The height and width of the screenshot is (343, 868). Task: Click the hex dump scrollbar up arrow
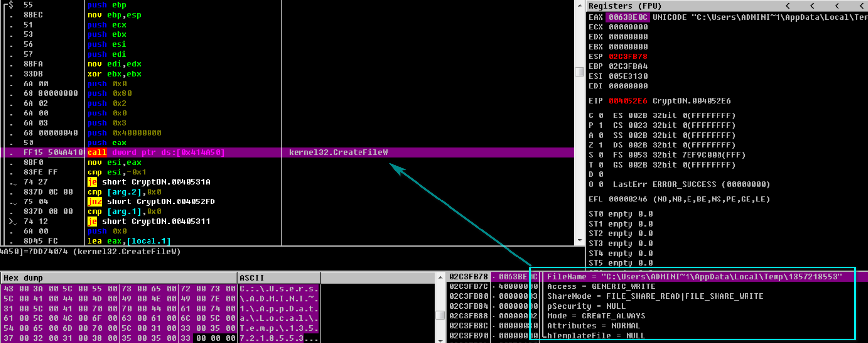coord(440,278)
